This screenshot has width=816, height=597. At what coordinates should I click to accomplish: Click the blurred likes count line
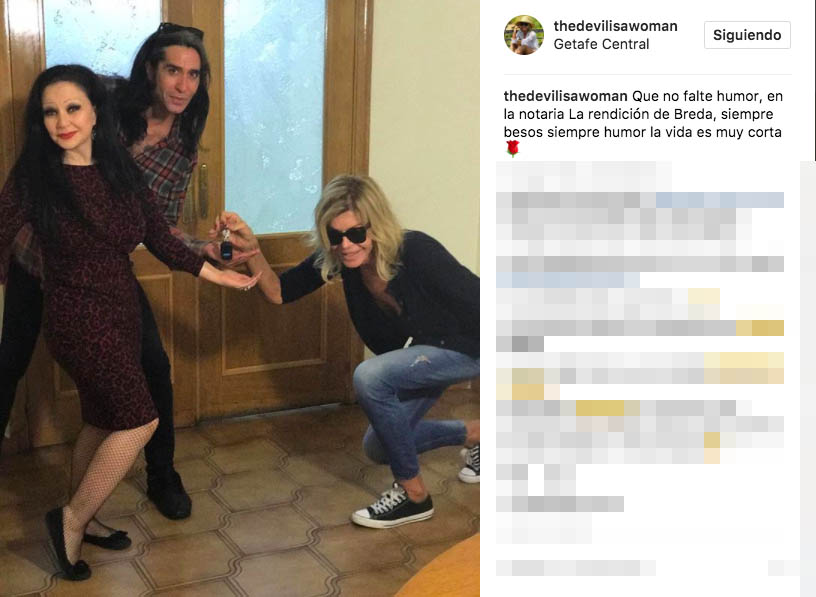pos(559,504)
